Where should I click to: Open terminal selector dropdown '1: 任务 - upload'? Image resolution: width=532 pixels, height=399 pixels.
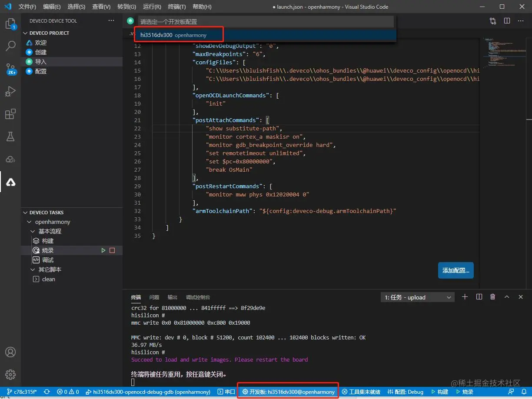[417, 297]
